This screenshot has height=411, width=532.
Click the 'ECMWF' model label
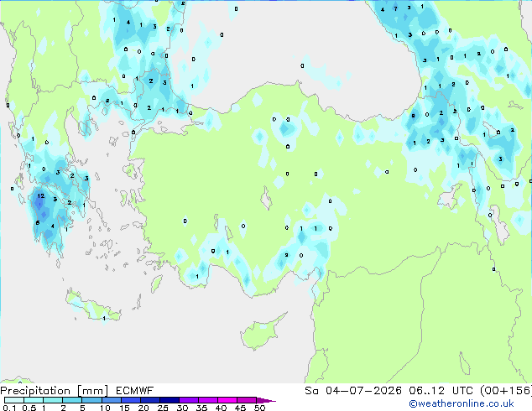tap(135, 391)
